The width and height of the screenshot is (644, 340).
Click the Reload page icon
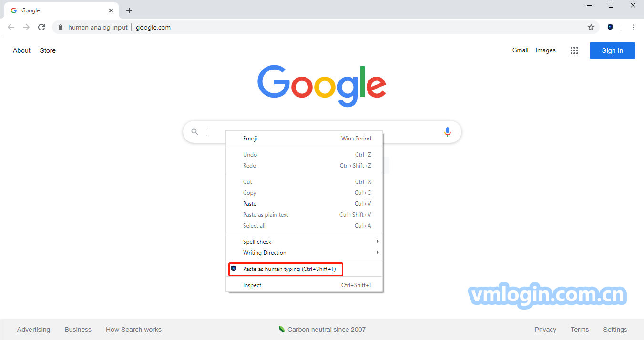pos(41,27)
